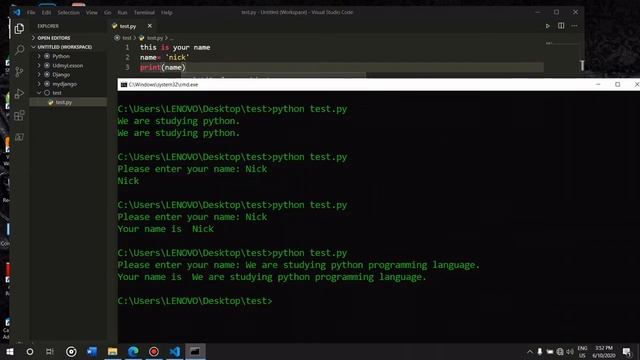Open the Explorer view in the activity bar
Image resolution: width=640 pixels, height=360 pixels.
coord(19,29)
